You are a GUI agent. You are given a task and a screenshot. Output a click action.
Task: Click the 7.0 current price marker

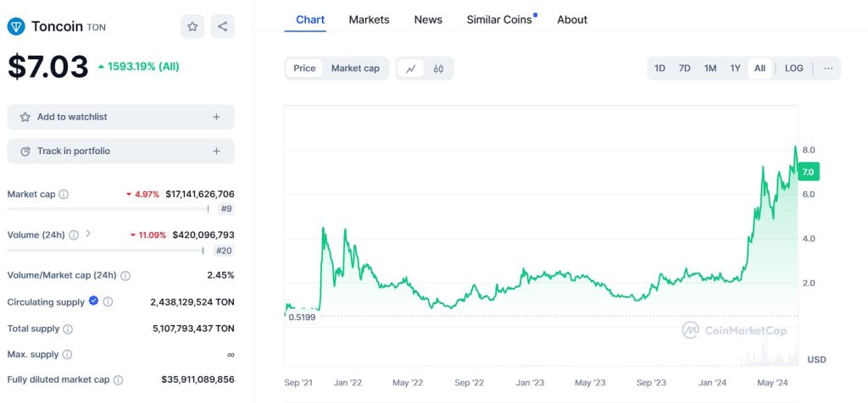[x=808, y=172]
